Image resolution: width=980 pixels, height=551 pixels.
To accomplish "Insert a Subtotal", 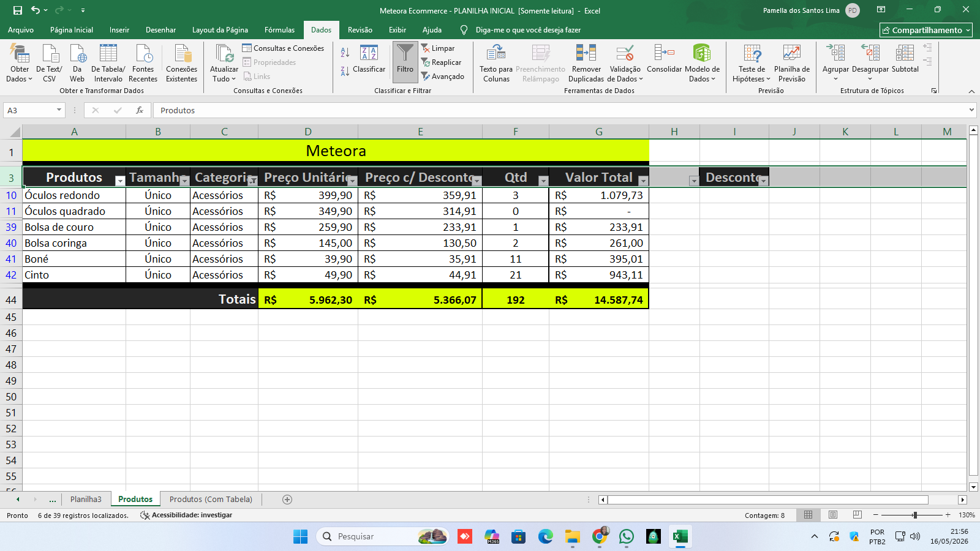I will [x=905, y=59].
